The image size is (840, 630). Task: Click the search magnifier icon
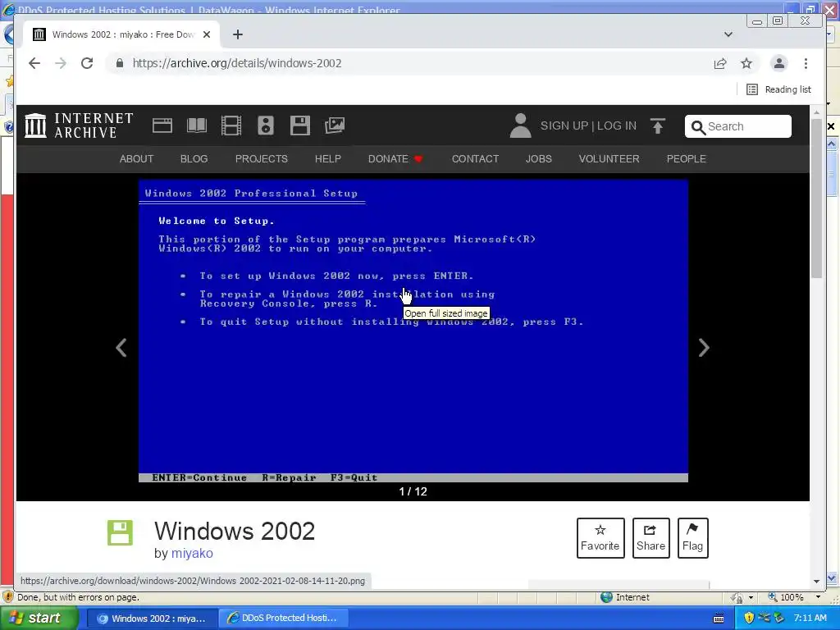click(698, 127)
